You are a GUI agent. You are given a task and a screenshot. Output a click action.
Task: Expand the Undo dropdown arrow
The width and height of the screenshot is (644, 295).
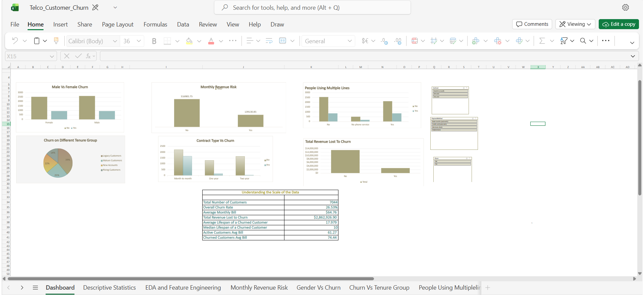(25, 41)
